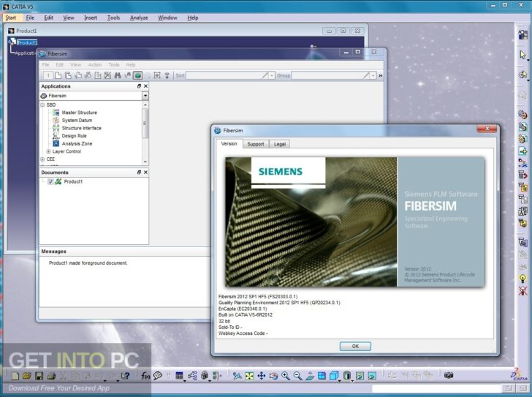Select Structure Interface in the tree

point(81,128)
